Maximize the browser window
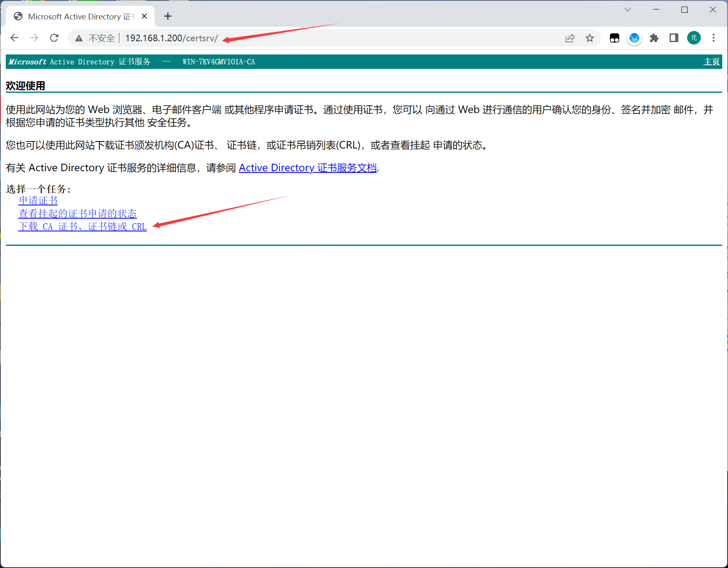The width and height of the screenshot is (728, 568). click(684, 9)
